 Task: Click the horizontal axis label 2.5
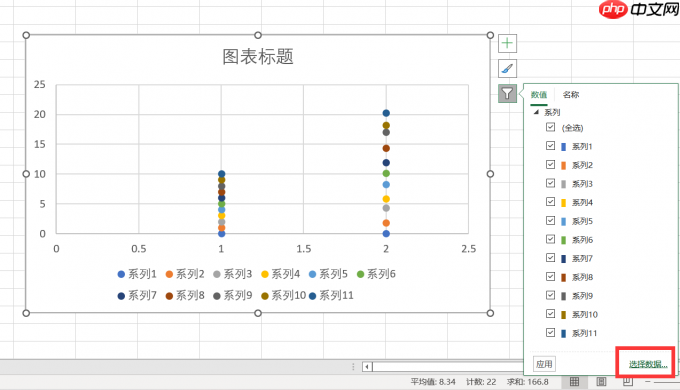468,249
